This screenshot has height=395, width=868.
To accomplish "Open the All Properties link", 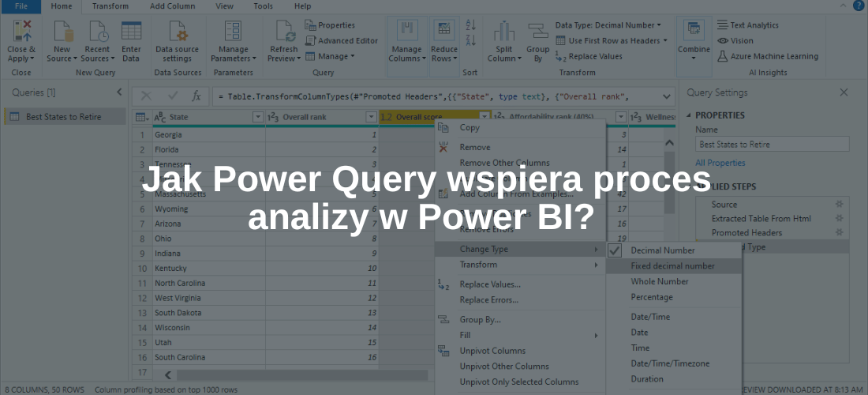I will point(720,163).
